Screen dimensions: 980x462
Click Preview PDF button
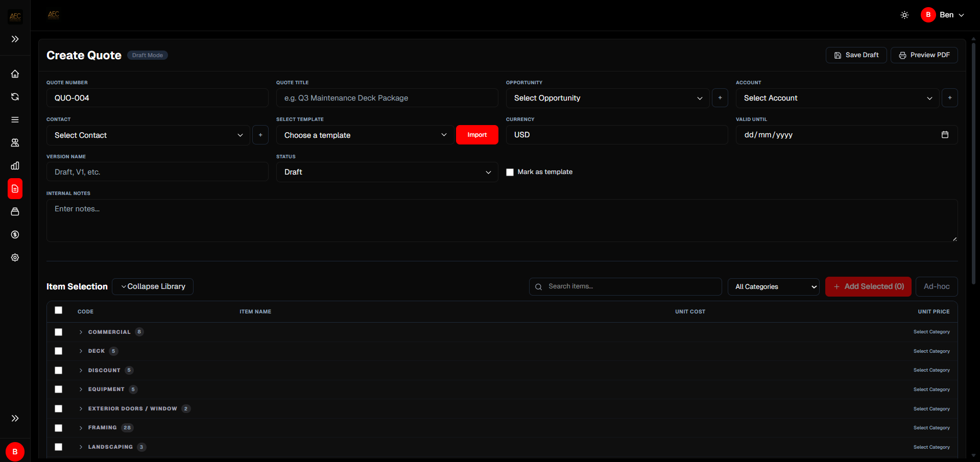coord(924,55)
